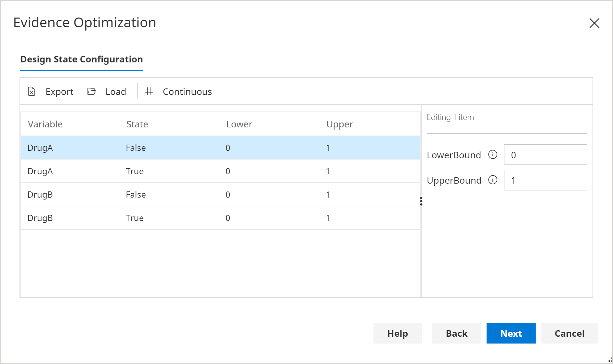Click the Load toolbar item
This screenshot has width=613, height=364.
pos(115,91)
